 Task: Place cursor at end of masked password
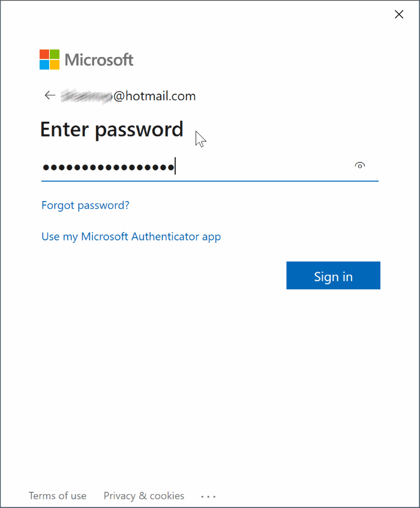[175, 167]
